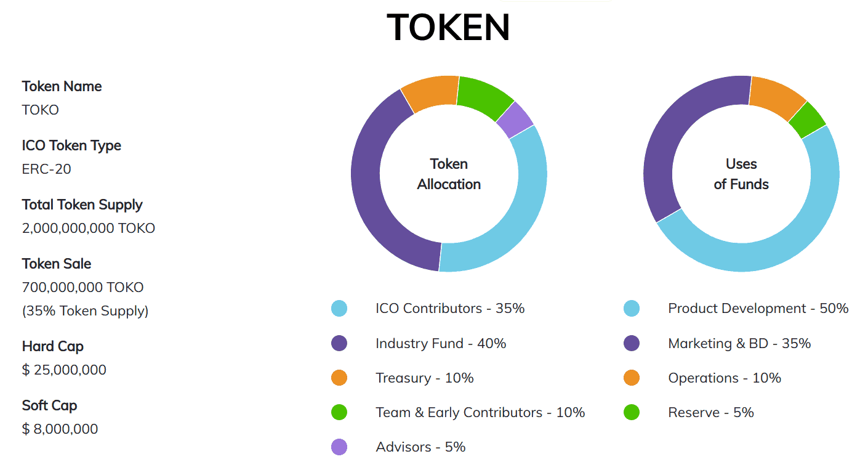
Task: Select the Uses of Funds chart center label
Action: click(x=741, y=174)
